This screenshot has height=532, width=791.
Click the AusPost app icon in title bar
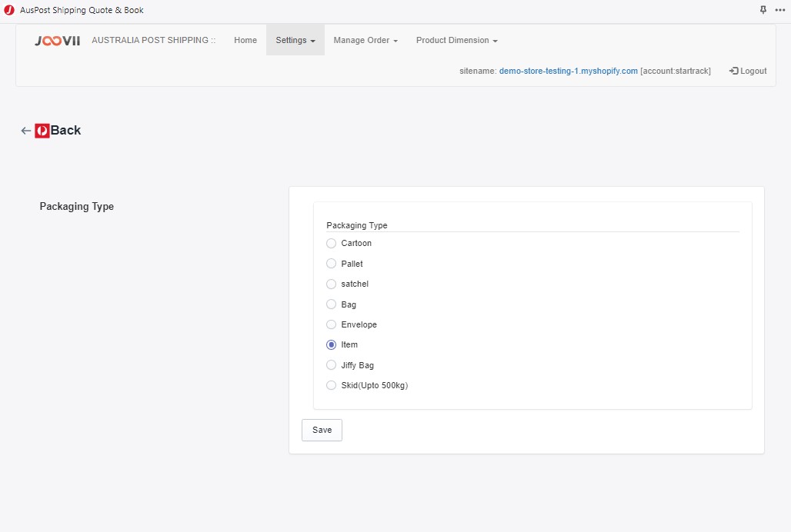(x=8, y=10)
